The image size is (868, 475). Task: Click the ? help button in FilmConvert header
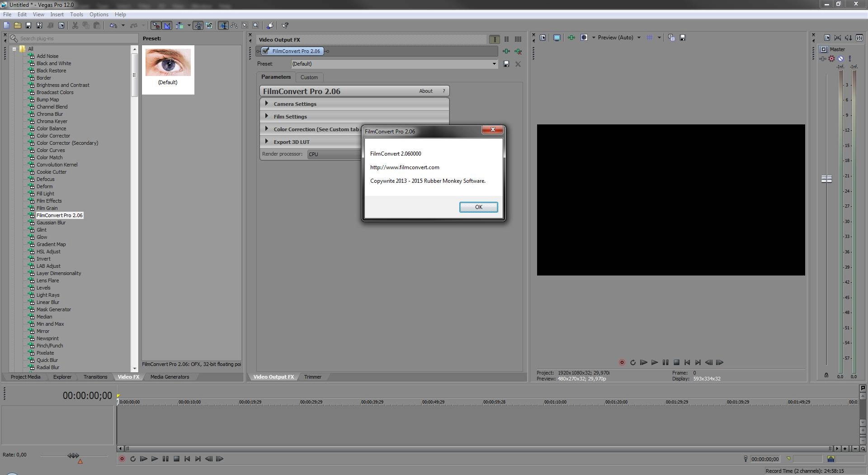coord(444,91)
